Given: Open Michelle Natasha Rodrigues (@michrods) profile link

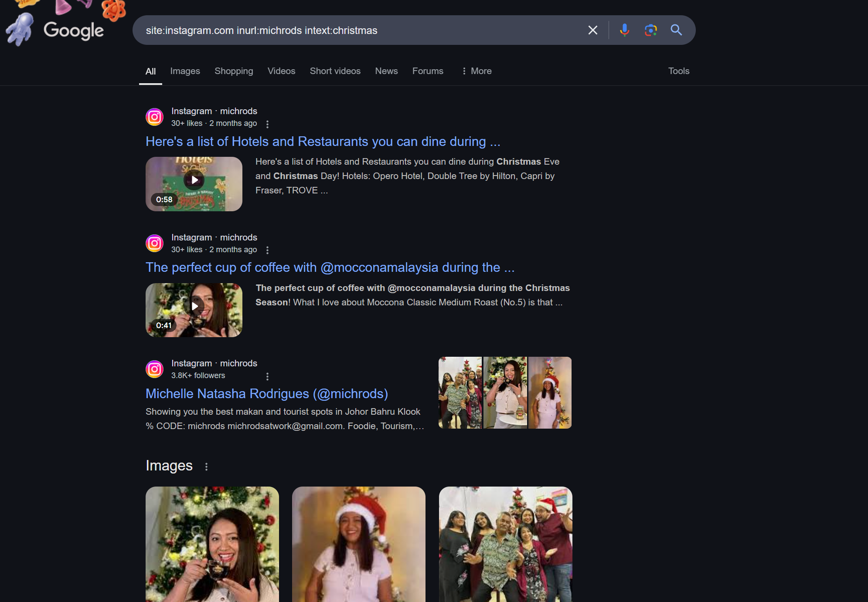Looking at the screenshot, I should pos(266,394).
